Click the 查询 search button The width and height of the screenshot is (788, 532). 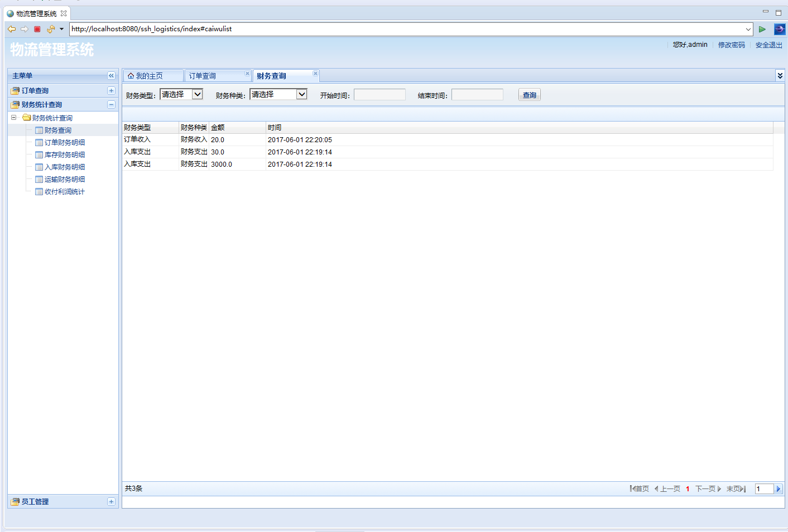(x=529, y=95)
